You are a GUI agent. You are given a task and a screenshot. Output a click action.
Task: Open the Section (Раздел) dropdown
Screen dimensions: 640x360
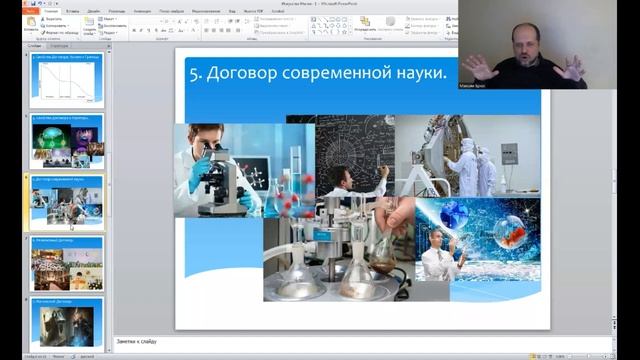(108, 33)
